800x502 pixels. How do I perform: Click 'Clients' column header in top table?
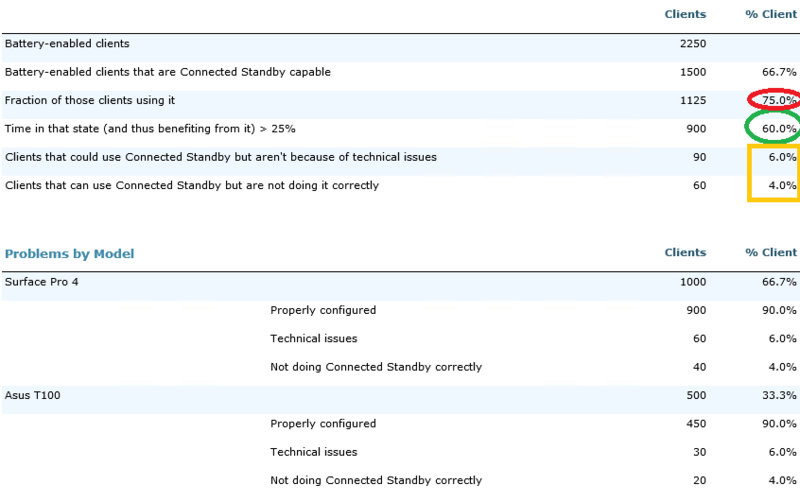point(685,14)
